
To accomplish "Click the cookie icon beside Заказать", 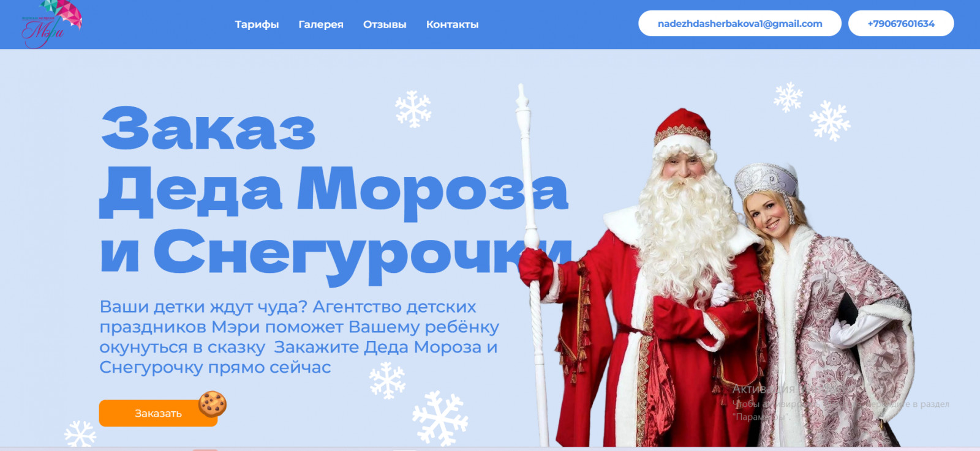I will 213,404.
